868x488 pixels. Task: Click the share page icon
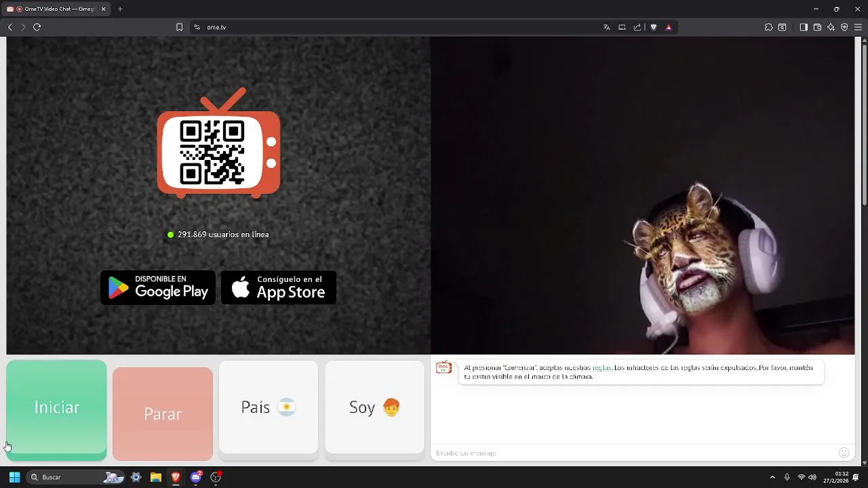click(x=637, y=27)
